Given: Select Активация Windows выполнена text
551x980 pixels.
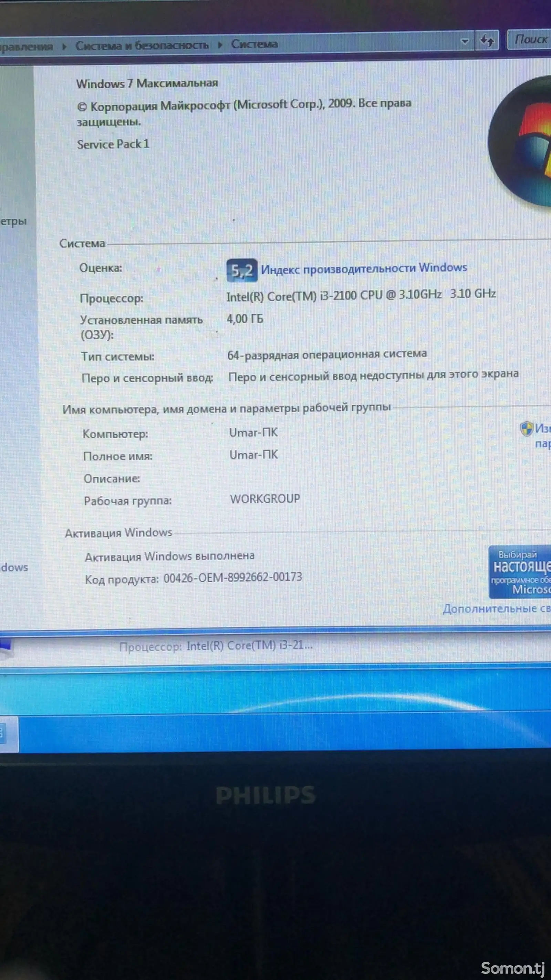Looking at the screenshot, I should click(169, 557).
